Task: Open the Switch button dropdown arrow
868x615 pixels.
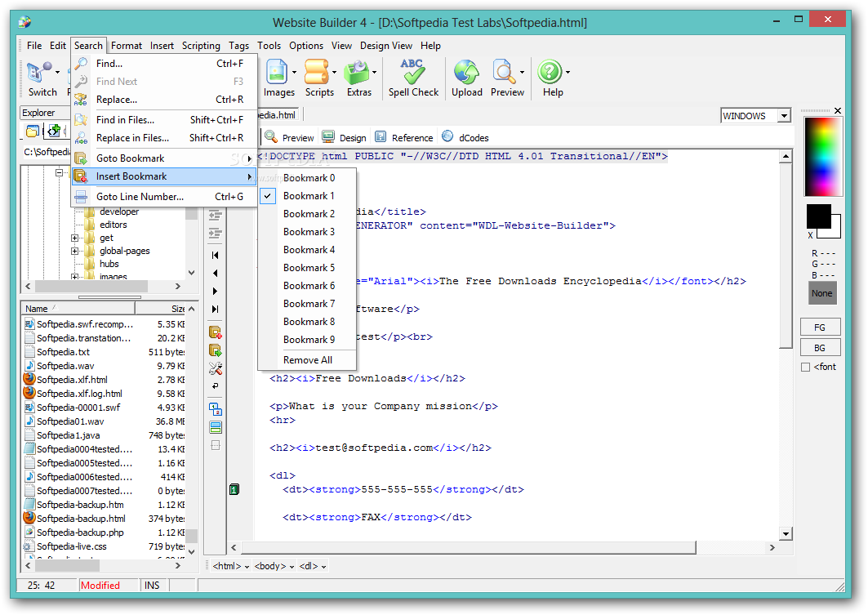Action: 57,72
